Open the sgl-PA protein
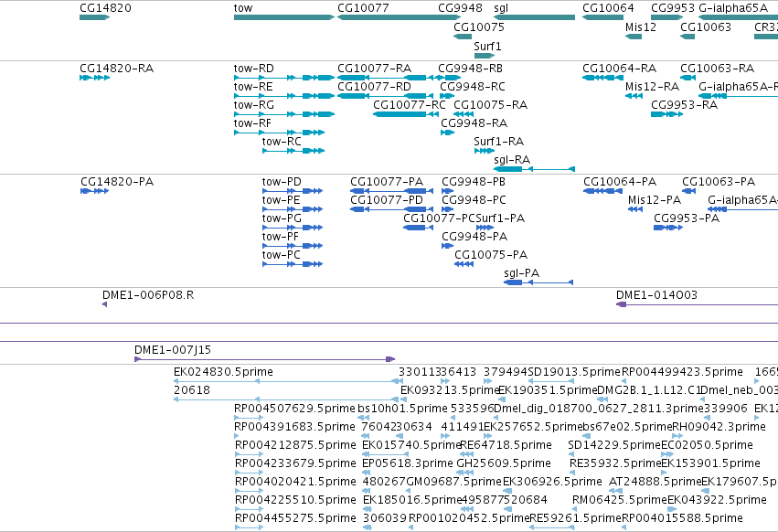The height and width of the screenshot is (532, 778). [538, 282]
